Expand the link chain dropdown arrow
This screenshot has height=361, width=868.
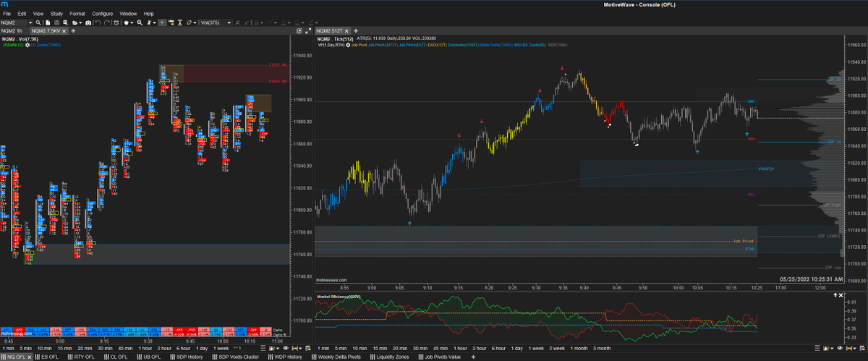[195, 22]
